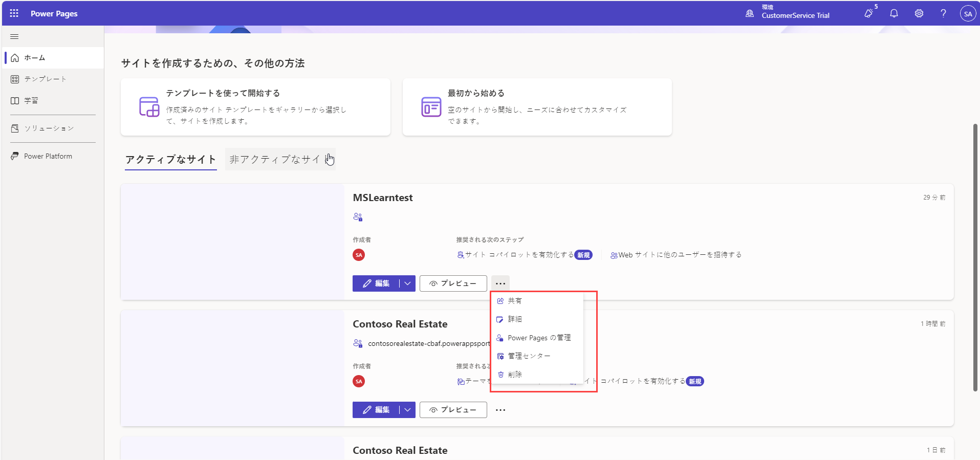
Task: Go to ホーム in the sidebar
Action: click(x=54, y=58)
